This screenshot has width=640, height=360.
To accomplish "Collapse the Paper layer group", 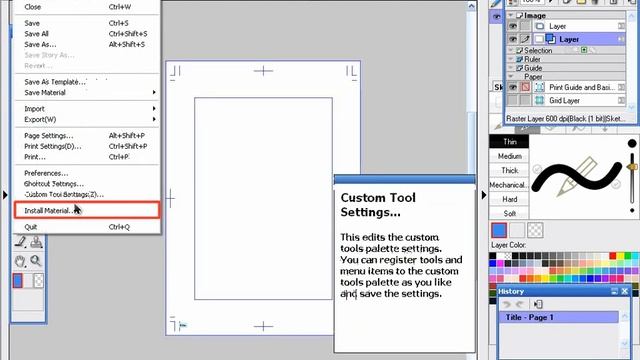I will (x=511, y=76).
